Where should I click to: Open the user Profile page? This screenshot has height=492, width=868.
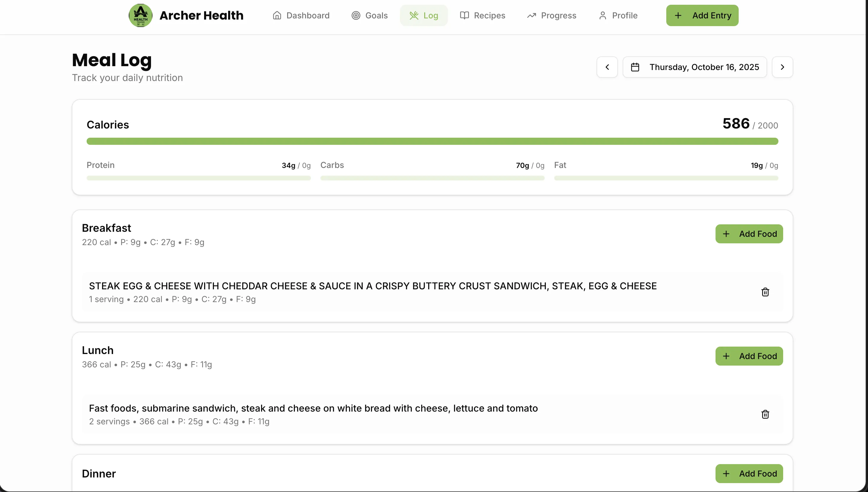tap(618, 15)
